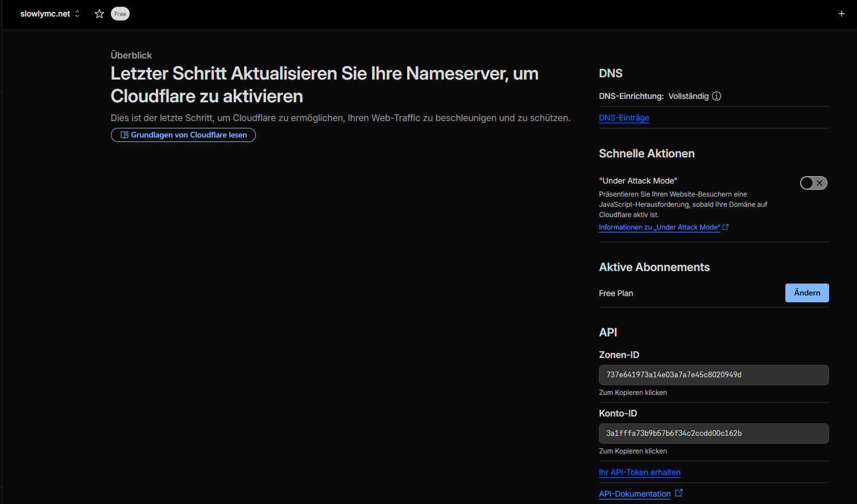Click the X icon inside the Under Attack switch
The height and width of the screenshot is (504, 857).
(x=819, y=183)
